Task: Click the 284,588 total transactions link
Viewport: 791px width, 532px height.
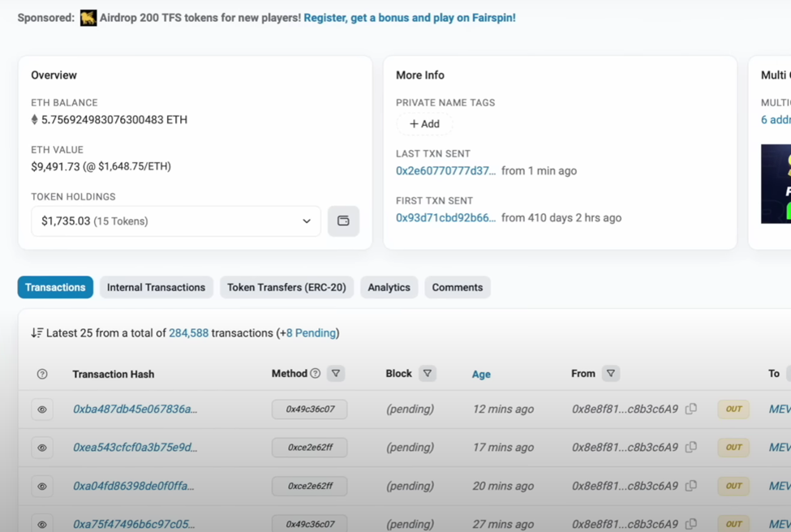Action: pyautogui.click(x=189, y=333)
